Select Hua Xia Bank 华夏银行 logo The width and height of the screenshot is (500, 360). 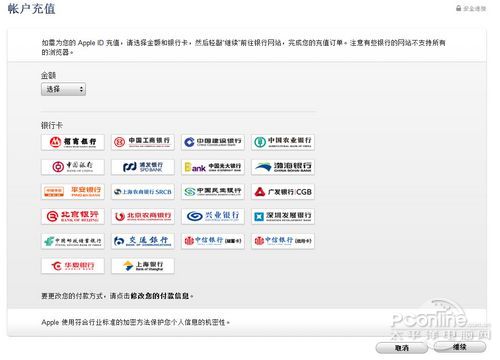coord(73,266)
